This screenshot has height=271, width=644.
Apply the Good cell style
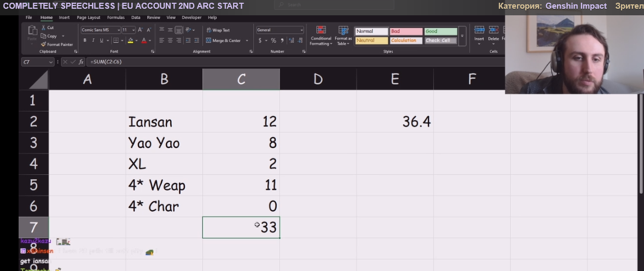pos(440,31)
